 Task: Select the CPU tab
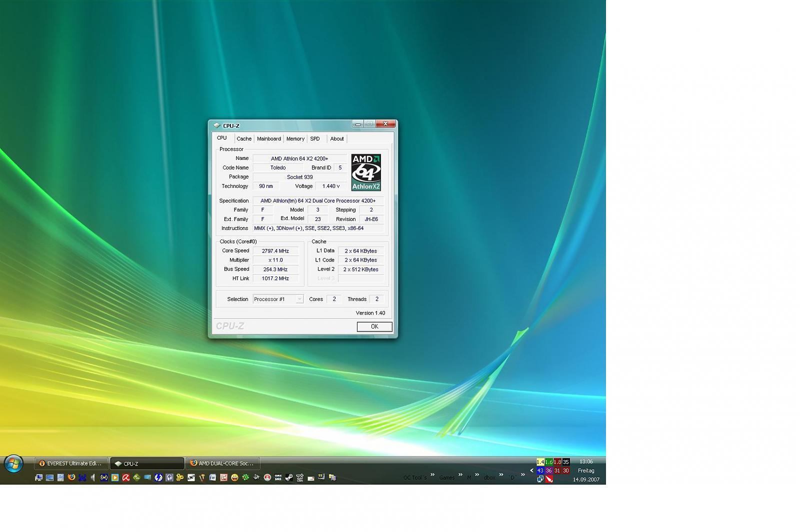(x=222, y=138)
